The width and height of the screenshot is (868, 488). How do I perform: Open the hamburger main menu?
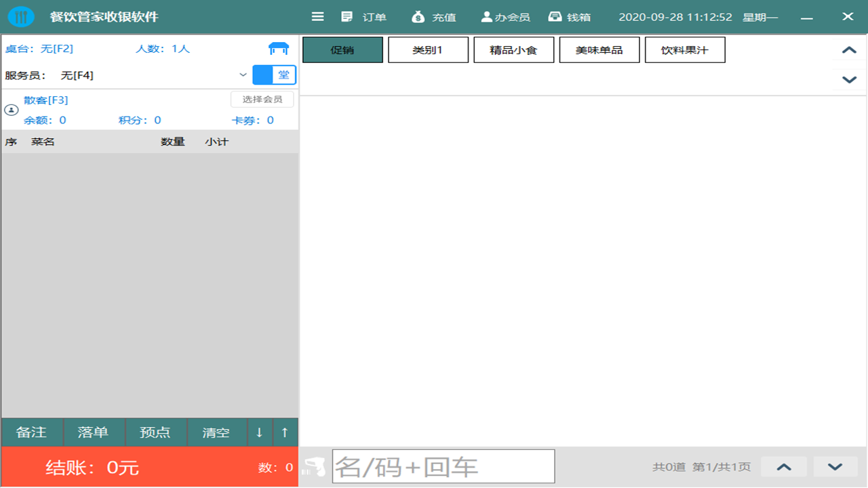tap(317, 16)
